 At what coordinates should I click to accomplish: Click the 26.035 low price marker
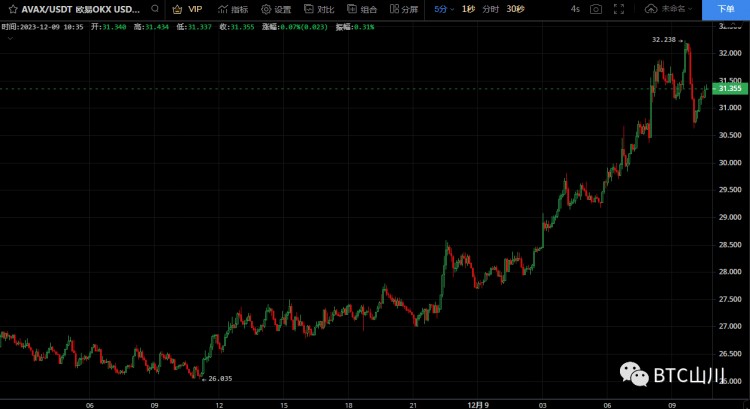tap(220, 378)
